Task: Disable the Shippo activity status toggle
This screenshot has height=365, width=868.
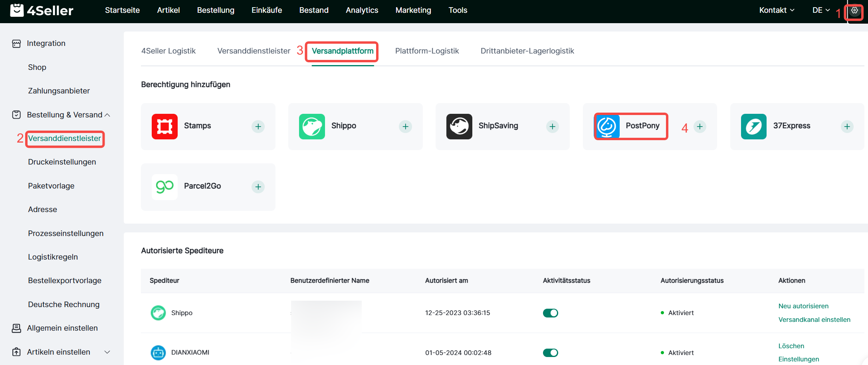Action: 550,313
